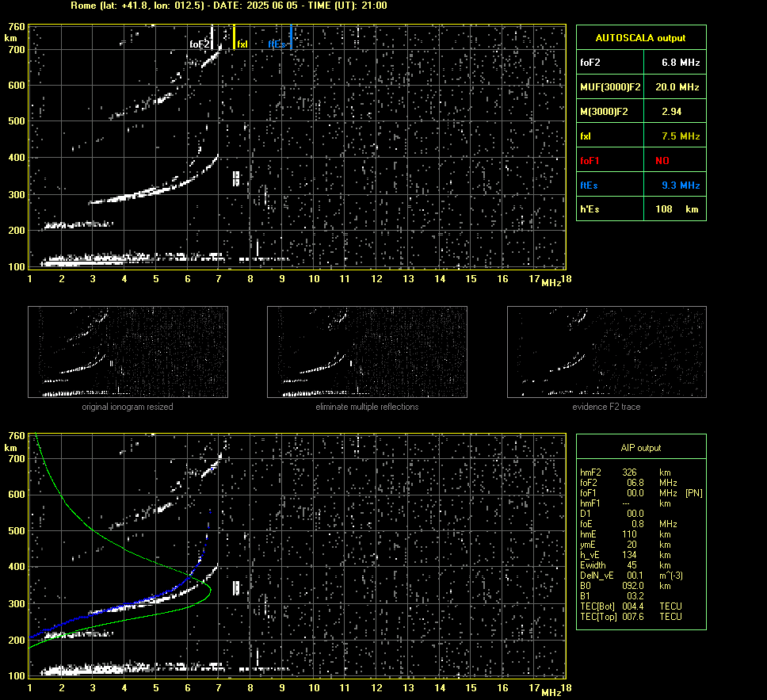This screenshot has width=767, height=700.
Task: Click the original ionogram resized caption
Action: click(128, 407)
